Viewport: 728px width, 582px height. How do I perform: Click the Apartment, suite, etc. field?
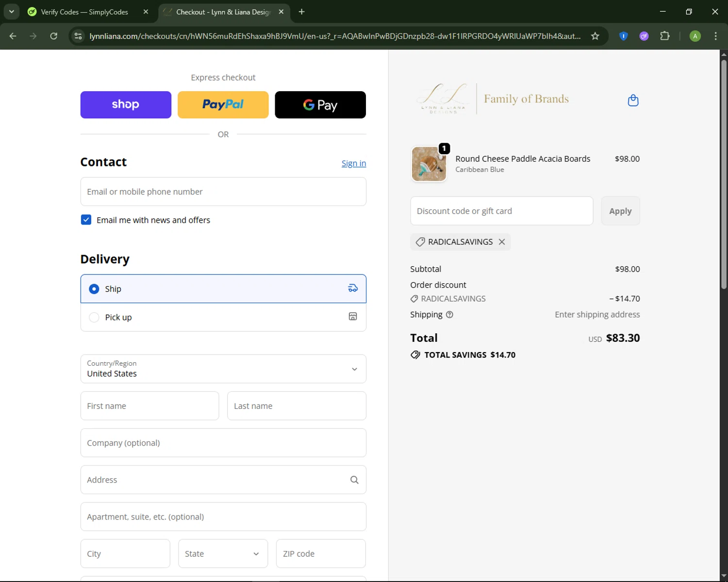coord(223,517)
